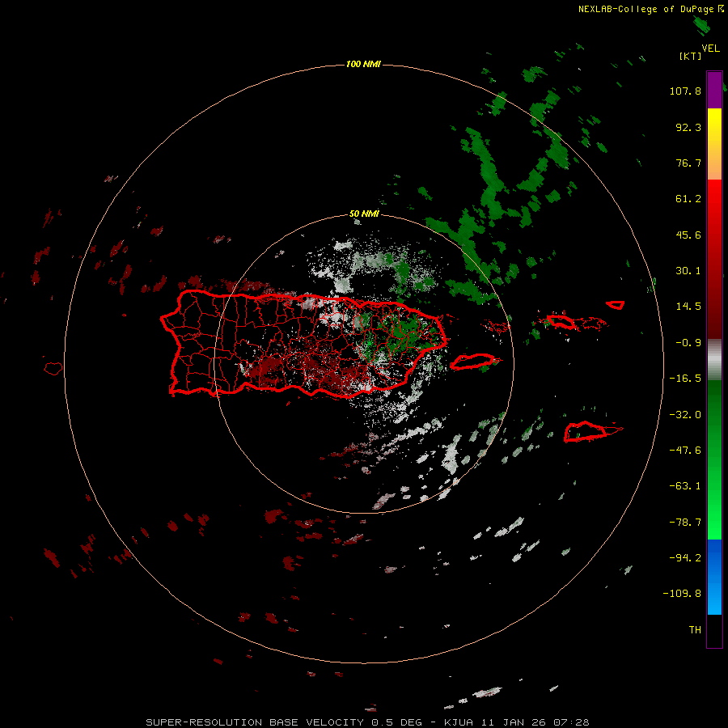Select the -16.5 scale value
Image resolution: width=728 pixels, height=728 pixels.
coord(685,379)
